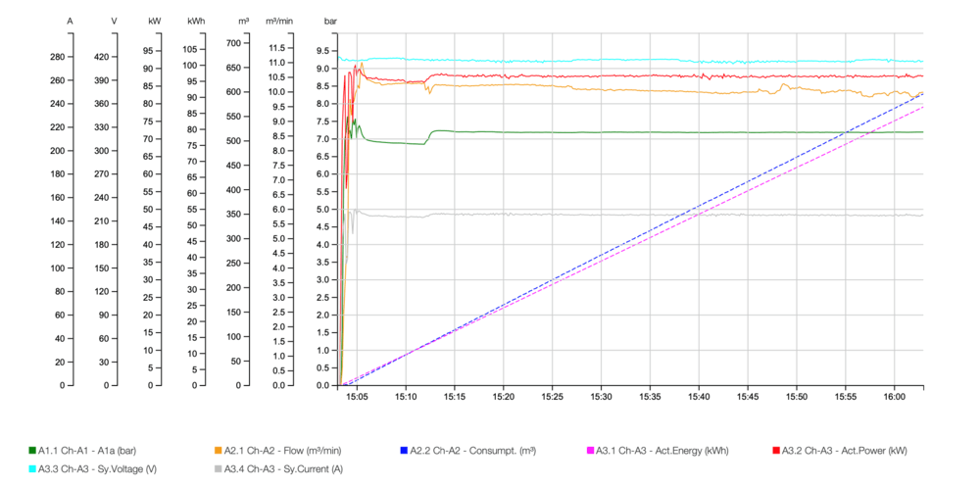
Task: Click the green A1.1 legend color swatch
Action: [32, 451]
